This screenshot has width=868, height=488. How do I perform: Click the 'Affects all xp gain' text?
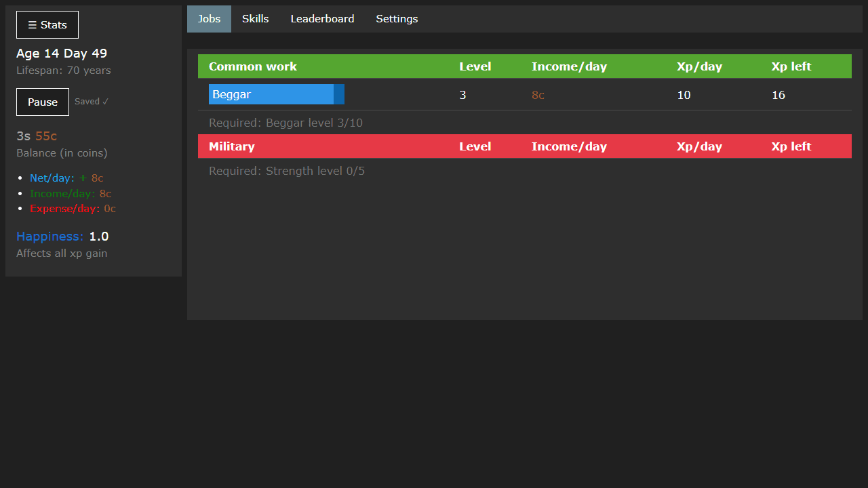[62, 253]
